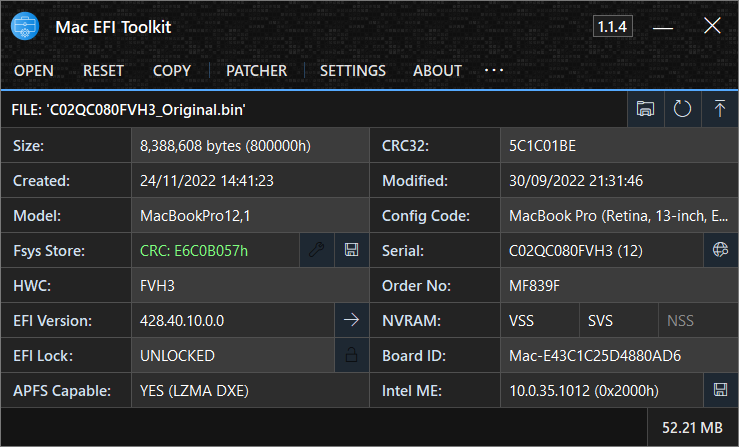Screen dimensions: 739x447
Task: Select the SVS NVRAM store
Action: pyautogui.click(x=601, y=320)
